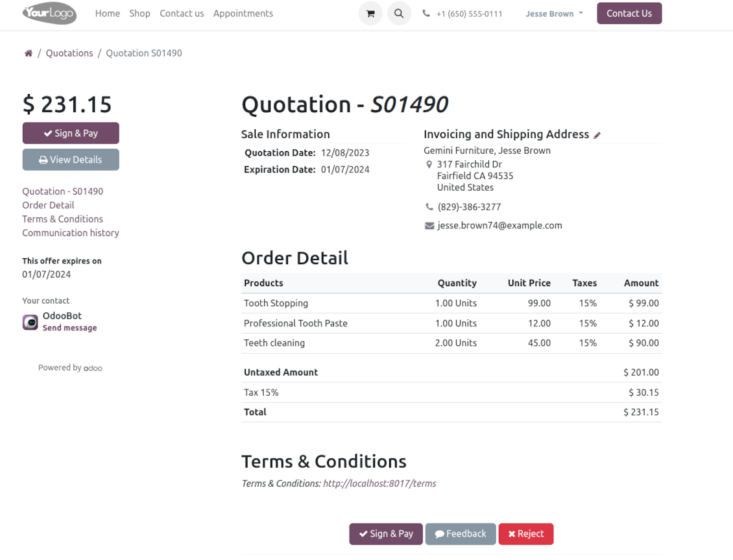Click the Odoo logo in Powered by
This screenshot has height=560, width=733.
tap(93, 368)
